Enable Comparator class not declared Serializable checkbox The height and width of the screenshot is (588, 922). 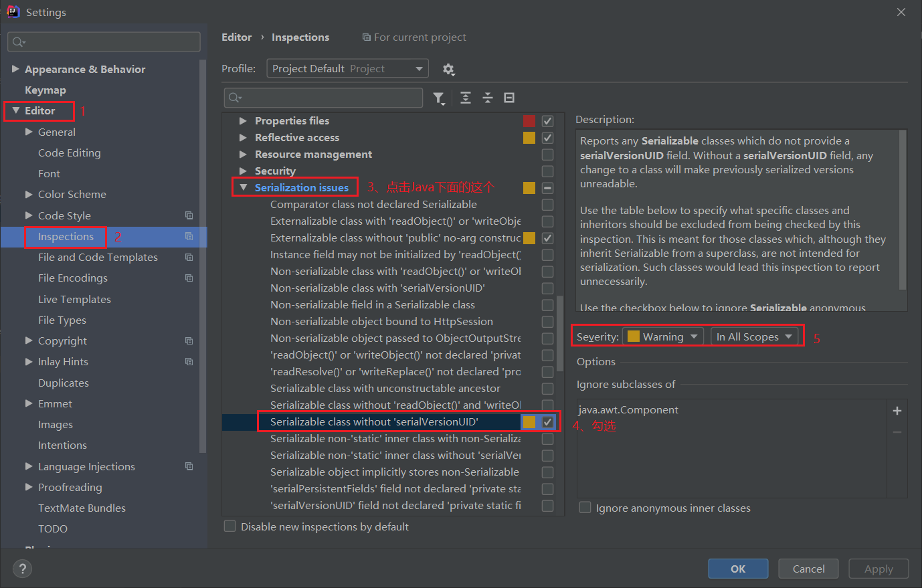[x=547, y=205]
